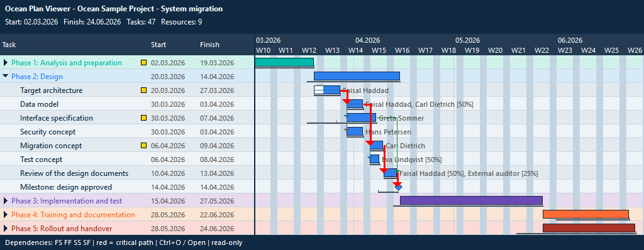Viewport: 644px width, 250px height.
Task: Click Phase 3 finish date 27.05.2026
Action: [217, 201]
